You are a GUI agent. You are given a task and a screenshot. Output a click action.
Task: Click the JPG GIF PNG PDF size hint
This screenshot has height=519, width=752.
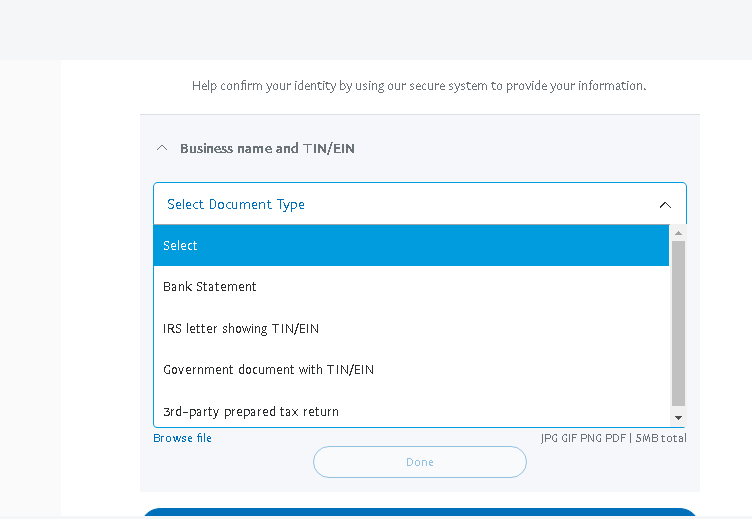pos(613,438)
